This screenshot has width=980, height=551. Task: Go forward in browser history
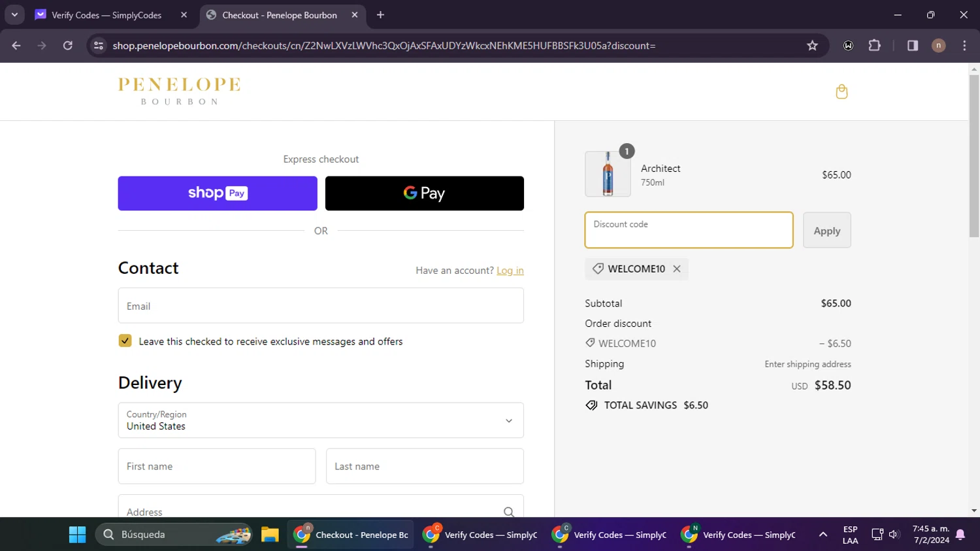point(42,46)
